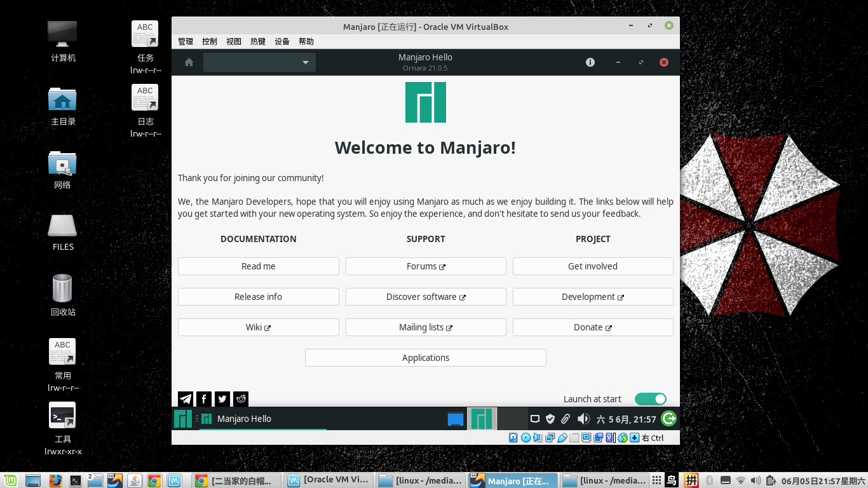Click the Discover software button
868x488 pixels.
(426, 297)
